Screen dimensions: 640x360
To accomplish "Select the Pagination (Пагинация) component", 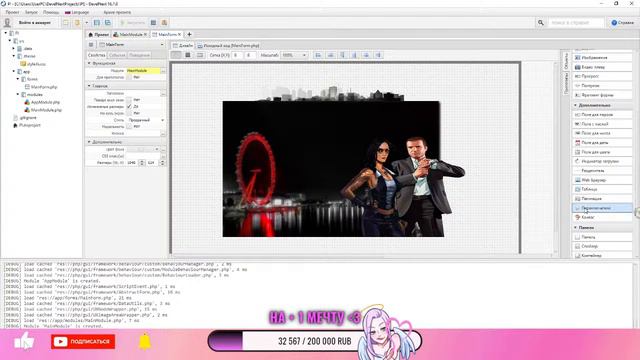I will (602, 199).
